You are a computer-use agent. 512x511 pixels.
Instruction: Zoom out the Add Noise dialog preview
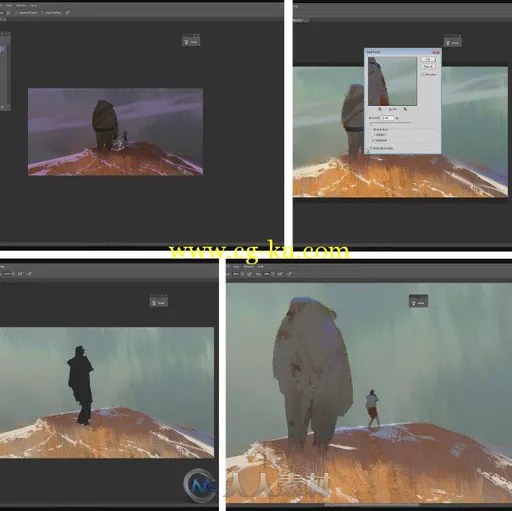point(380,109)
